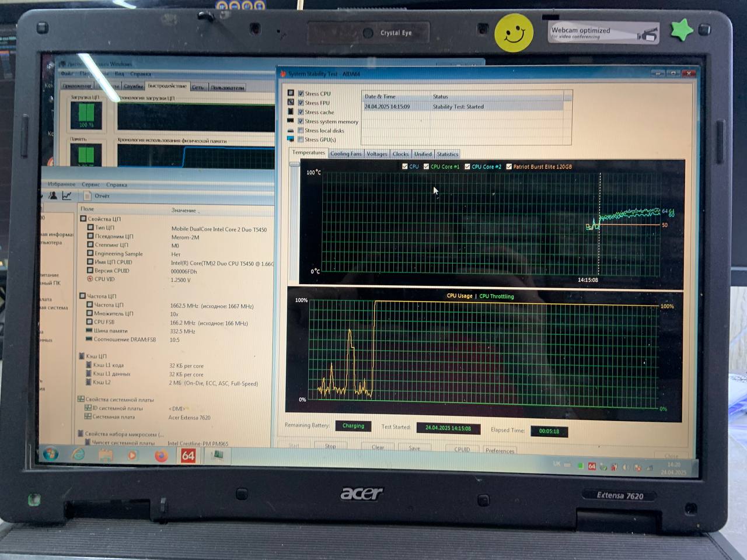Enable the Stress local disks checkbox
The width and height of the screenshot is (747, 560).
coord(301,131)
